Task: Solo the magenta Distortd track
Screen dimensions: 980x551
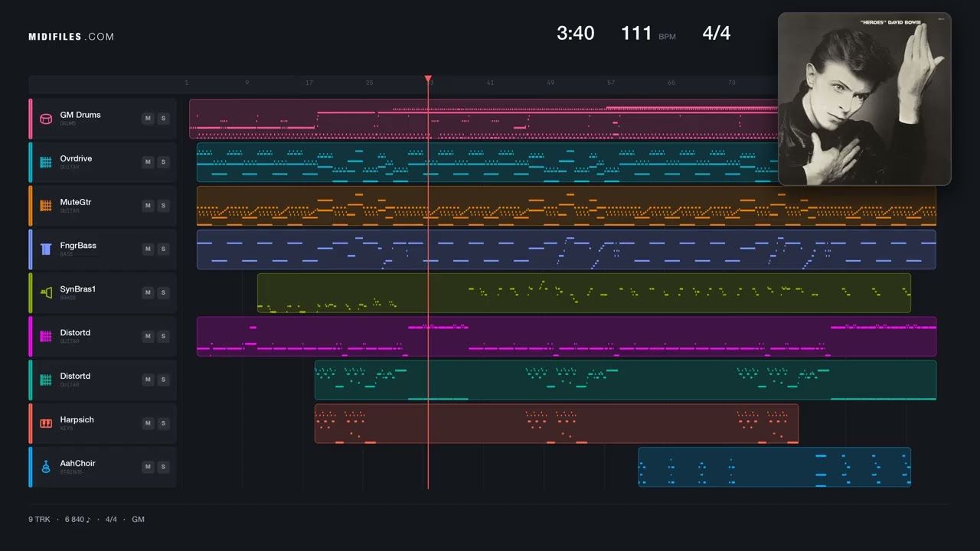Action: coord(163,337)
